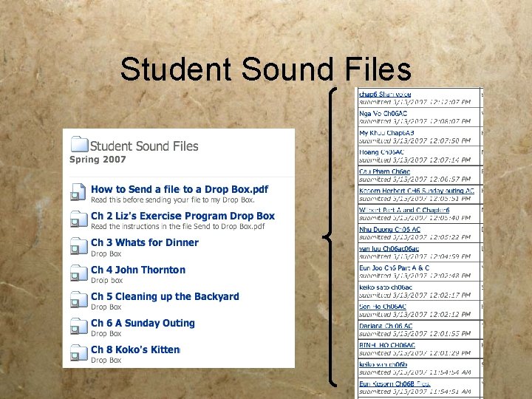Screen dimensions: 532x399
Task: Click 'Read this before sending your file' description
Action: [x=173, y=199]
